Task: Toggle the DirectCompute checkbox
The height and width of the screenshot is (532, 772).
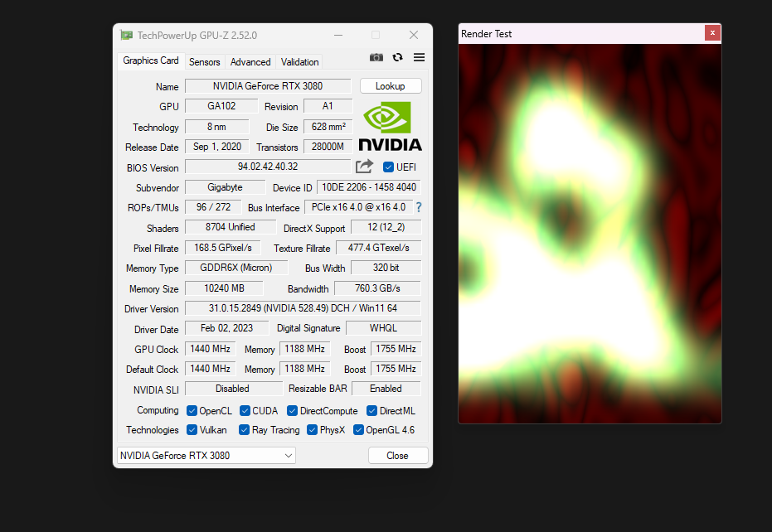Action: 293,410
